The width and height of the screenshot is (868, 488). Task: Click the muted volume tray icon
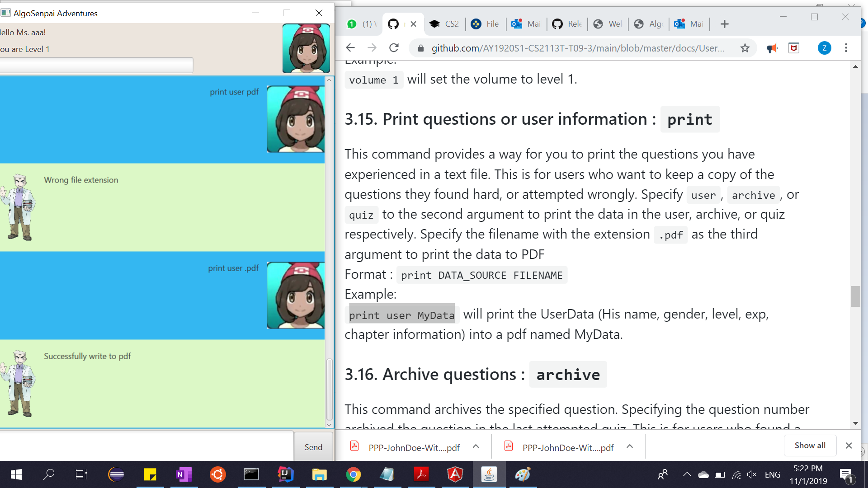[x=752, y=474]
